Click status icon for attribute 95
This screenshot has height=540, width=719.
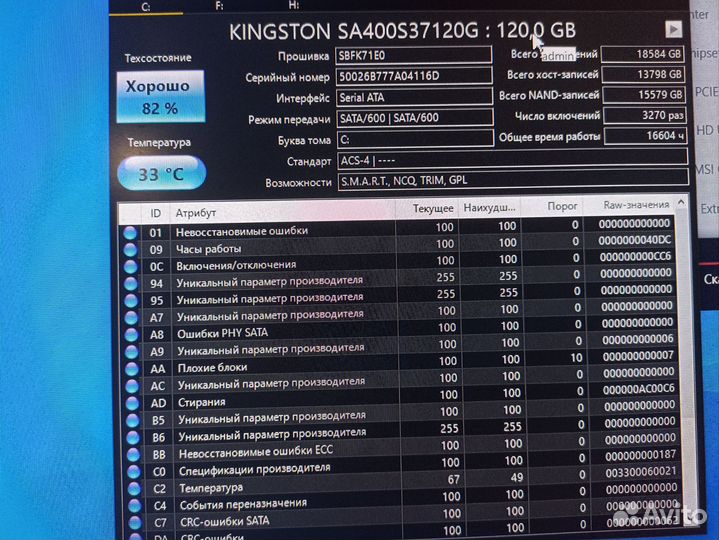131,301
